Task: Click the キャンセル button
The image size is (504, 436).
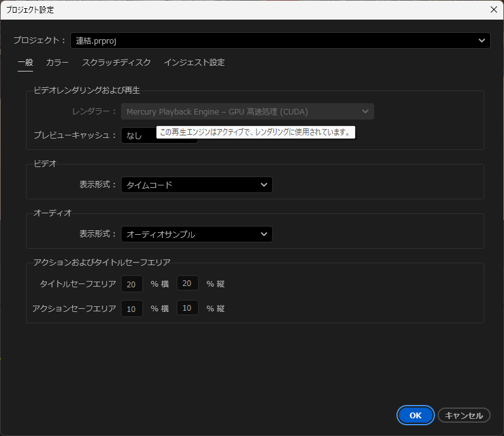Action: pos(463,415)
